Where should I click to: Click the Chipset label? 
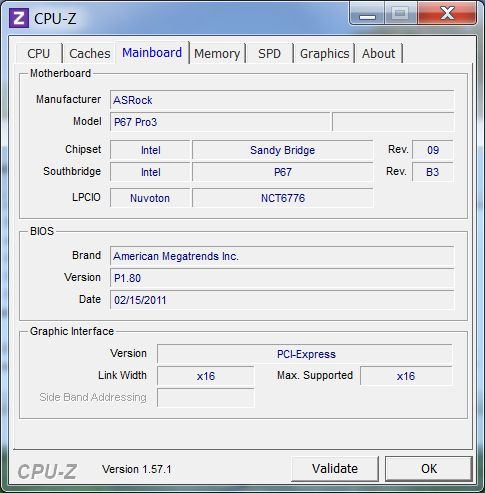coord(83,149)
